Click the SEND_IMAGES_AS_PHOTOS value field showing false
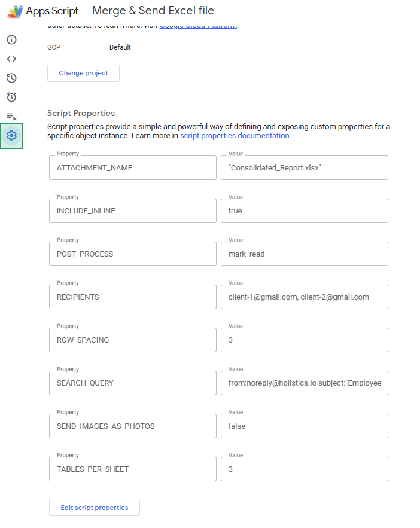The width and height of the screenshot is (420, 528). (x=304, y=426)
